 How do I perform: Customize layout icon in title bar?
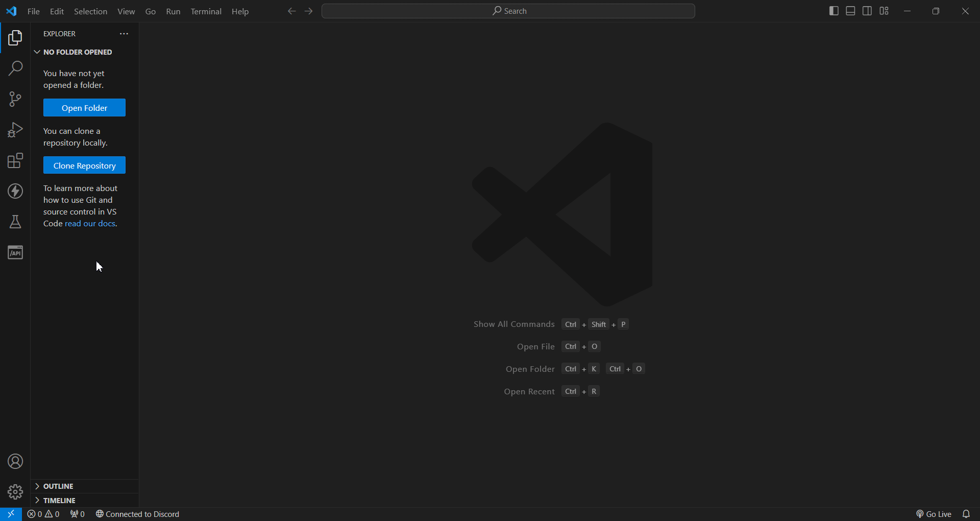[885, 11]
